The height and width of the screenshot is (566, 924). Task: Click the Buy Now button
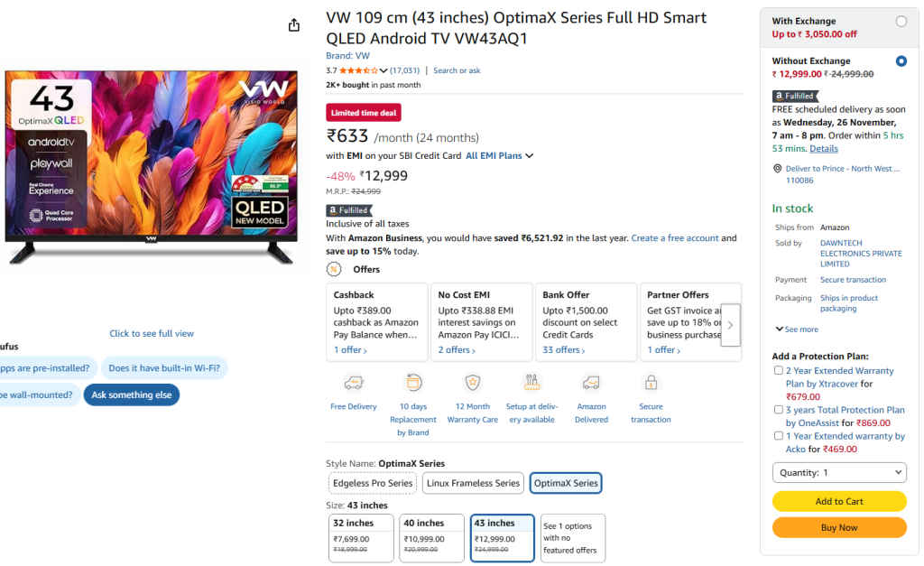(839, 527)
